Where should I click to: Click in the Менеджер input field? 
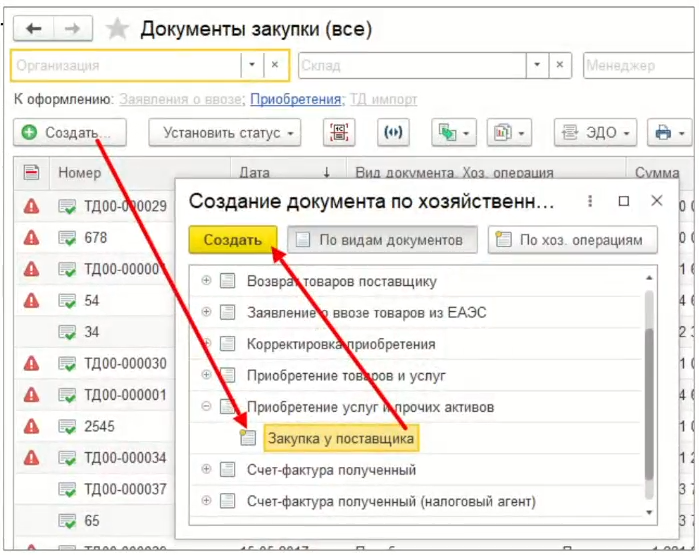point(638,65)
